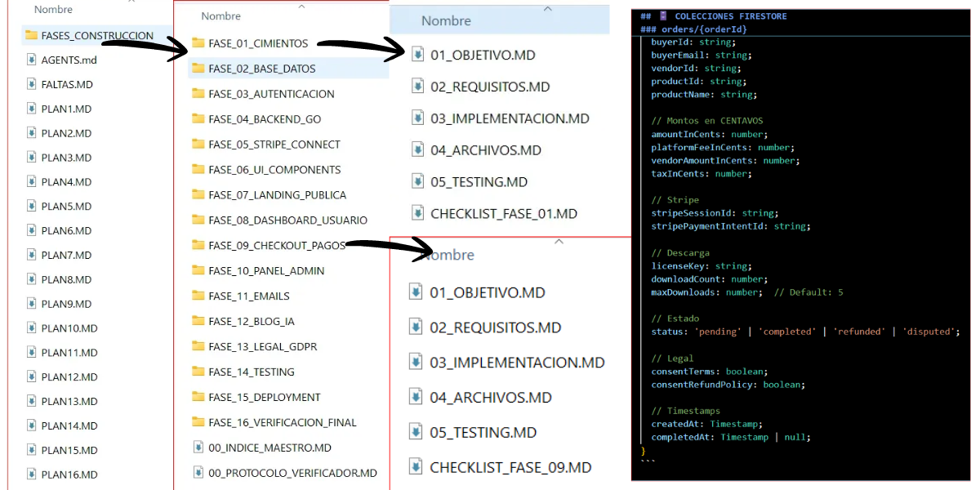This screenshot has height=490, width=980.
Task: Click the FALTAS.MD file icon
Action: pyautogui.click(x=31, y=84)
